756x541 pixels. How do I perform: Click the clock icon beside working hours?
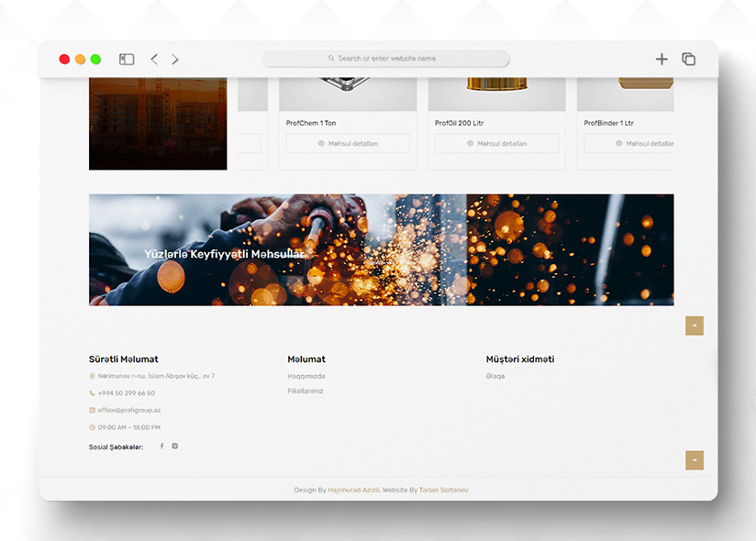click(x=92, y=427)
